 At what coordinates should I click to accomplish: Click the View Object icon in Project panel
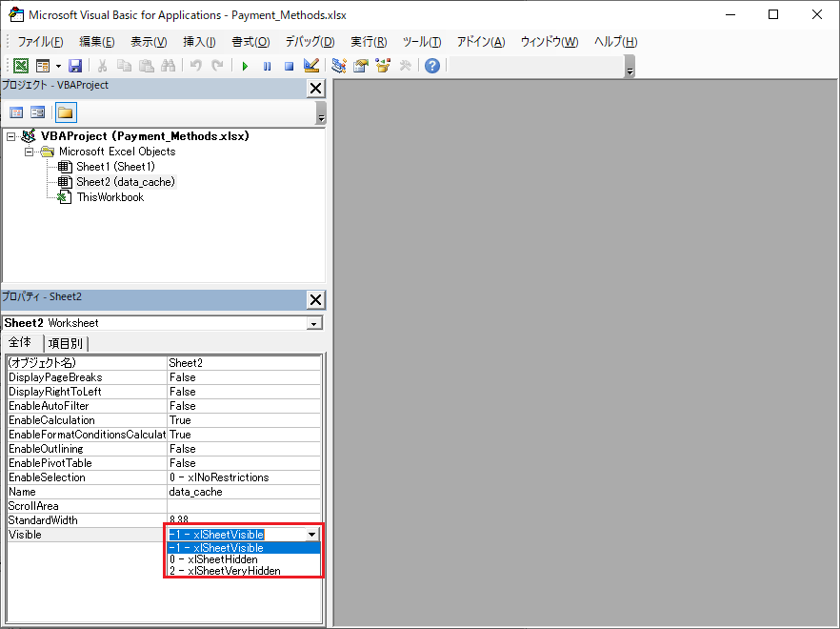[x=38, y=112]
